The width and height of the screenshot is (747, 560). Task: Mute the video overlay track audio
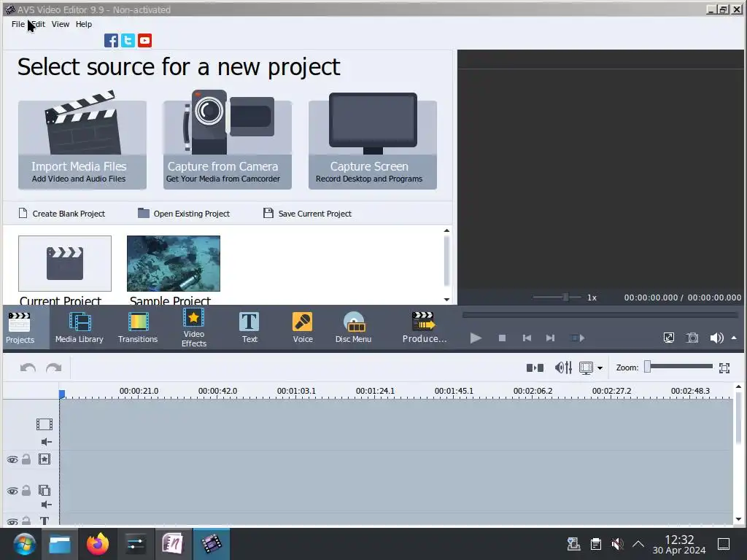46,505
